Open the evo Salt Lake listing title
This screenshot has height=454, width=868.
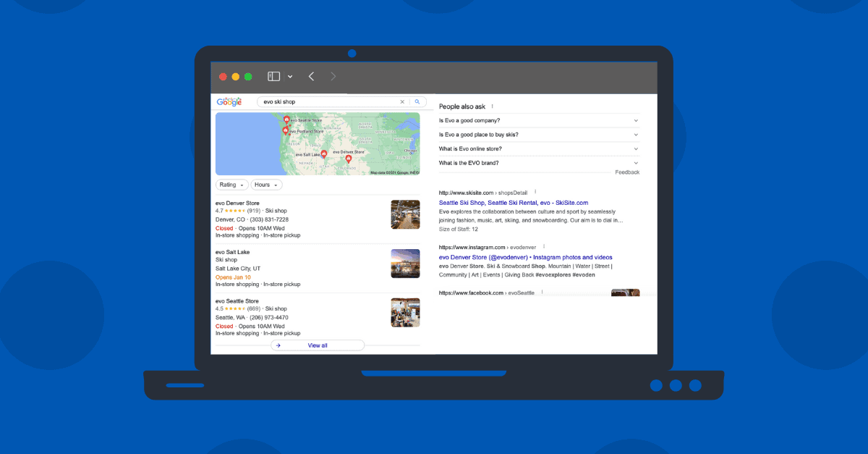click(232, 252)
